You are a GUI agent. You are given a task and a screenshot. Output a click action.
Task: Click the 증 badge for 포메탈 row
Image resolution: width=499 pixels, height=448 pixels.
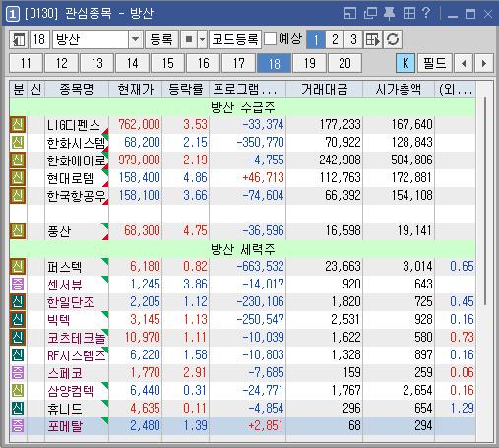pyautogui.click(x=18, y=425)
